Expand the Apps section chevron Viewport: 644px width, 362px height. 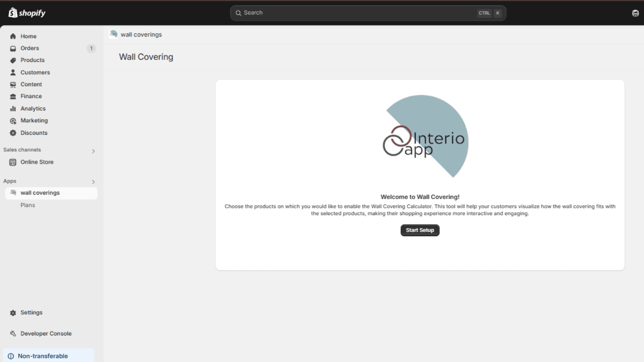pyautogui.click(x=93, y=182)
